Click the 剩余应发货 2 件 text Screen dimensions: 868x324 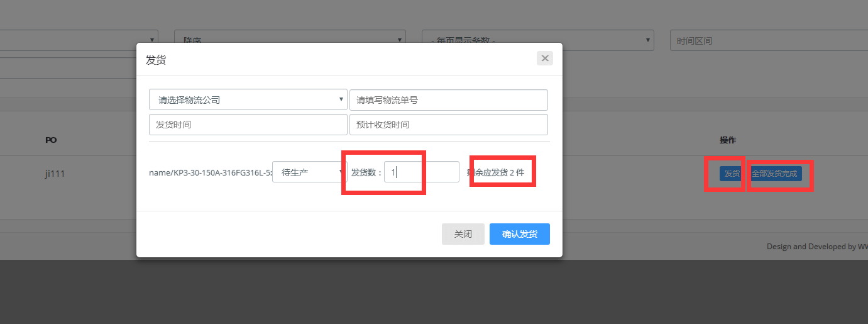[495, 172]
